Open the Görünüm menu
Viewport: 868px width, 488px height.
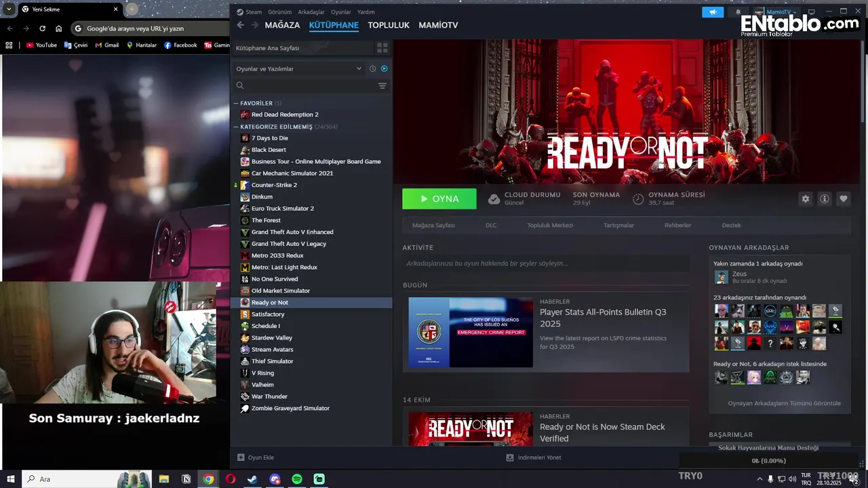[x=279, y=12]
